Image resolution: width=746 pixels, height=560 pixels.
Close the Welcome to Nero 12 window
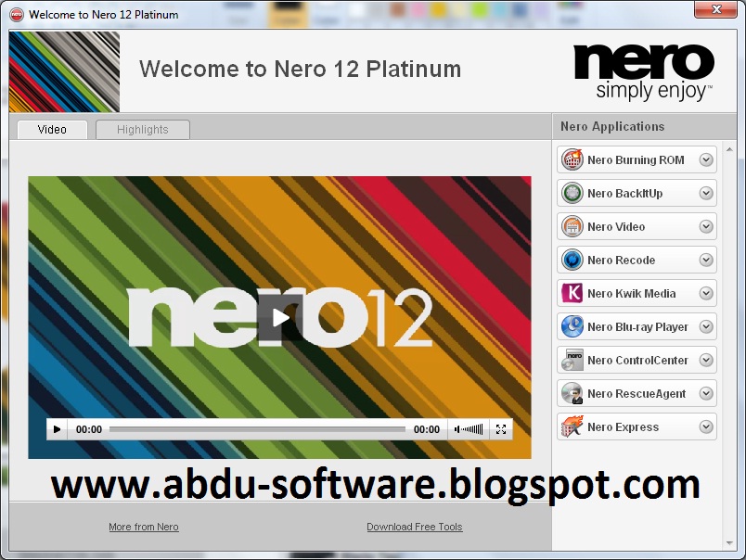click(716, 9)
